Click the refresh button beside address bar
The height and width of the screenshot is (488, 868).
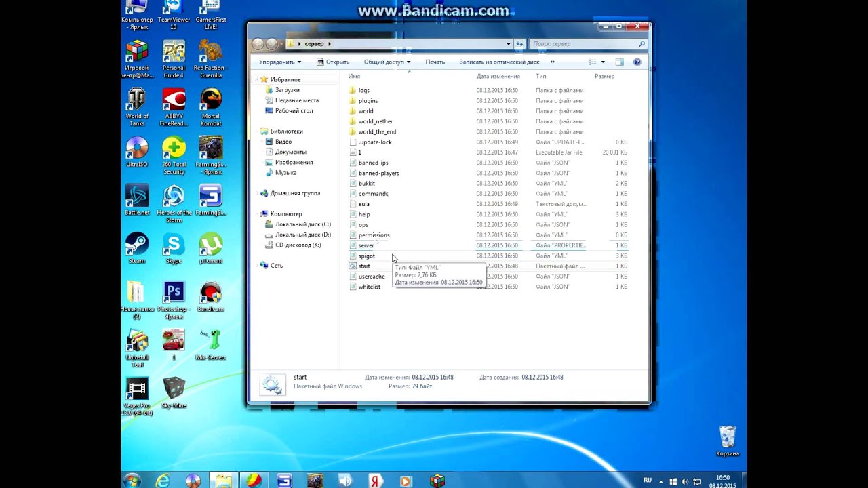coord(519,43)
